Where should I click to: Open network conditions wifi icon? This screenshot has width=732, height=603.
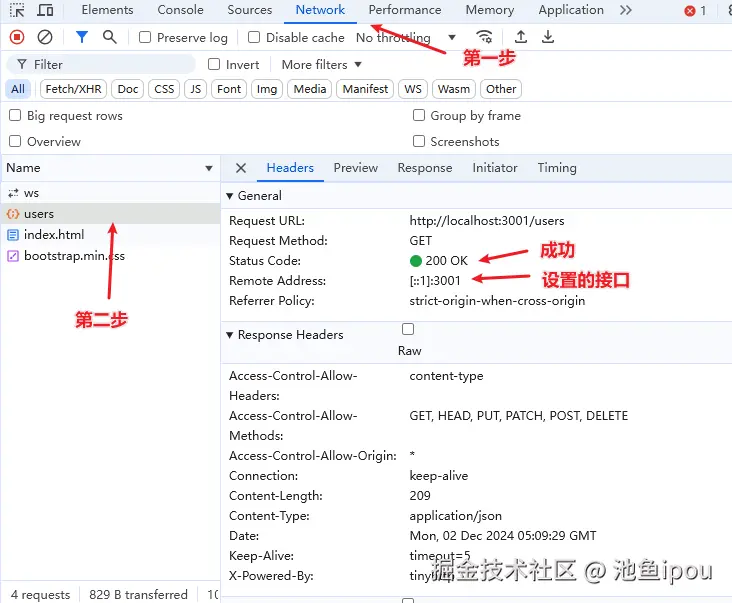[x=484, y=37]
